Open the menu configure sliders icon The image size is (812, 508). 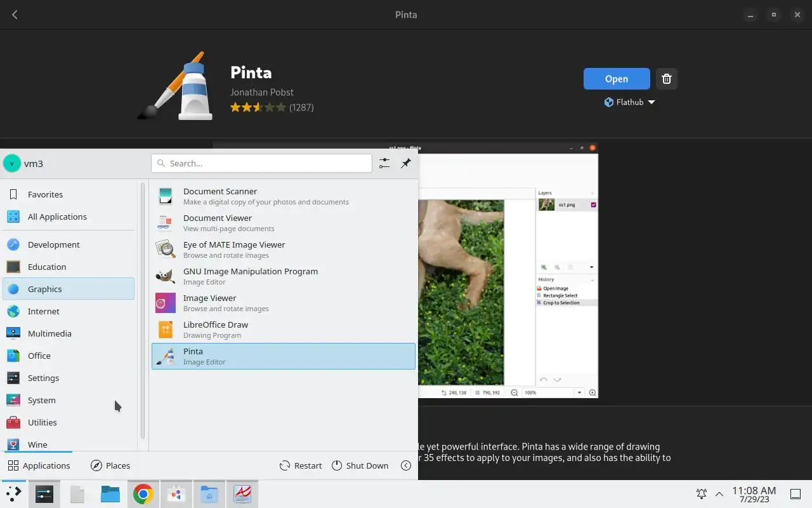pos(384,163)
